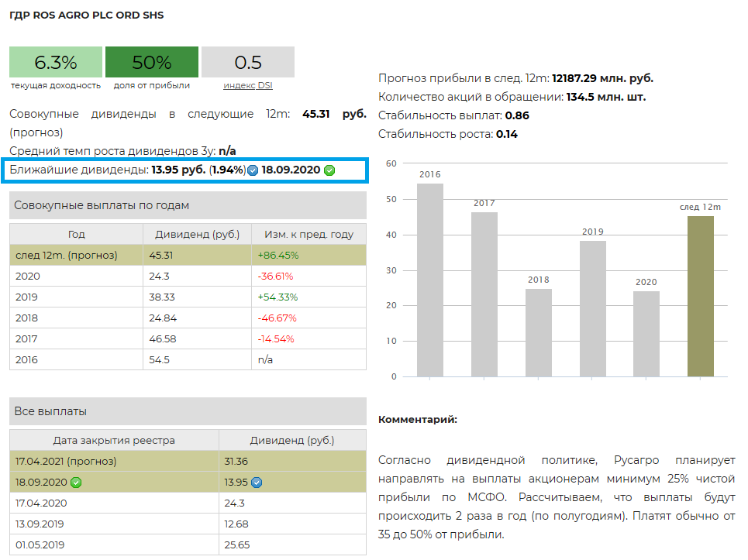Click the 2018 year cell in yearly table

pos(76,318)
